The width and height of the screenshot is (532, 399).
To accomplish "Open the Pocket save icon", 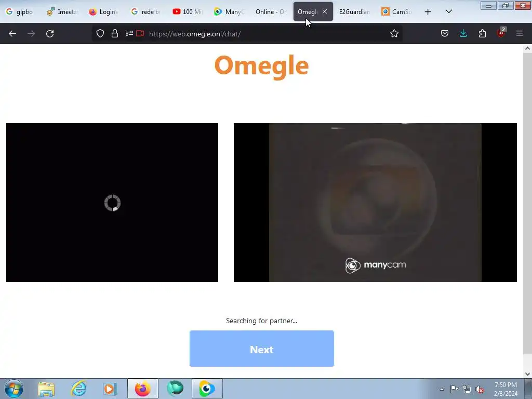I will (x=445, y=33).
